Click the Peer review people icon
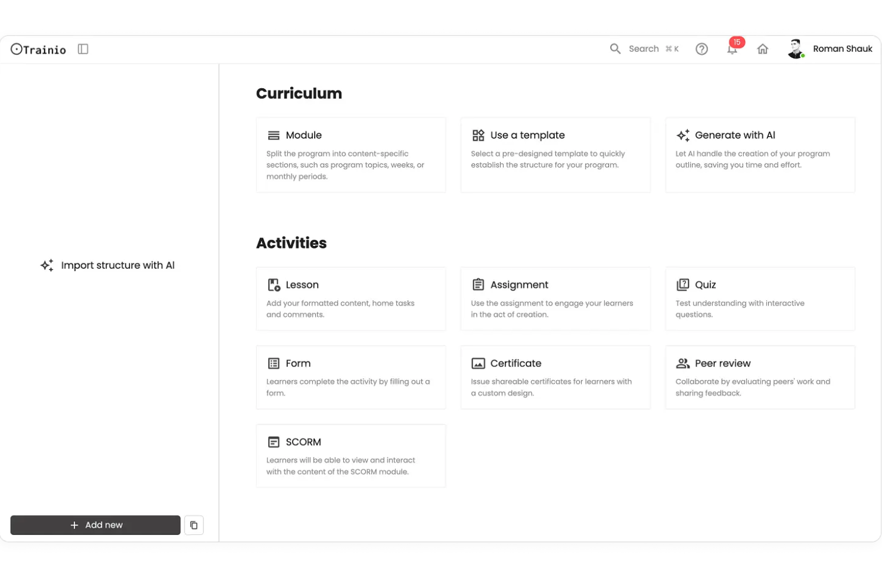882x588 pixels. point(682,363)
